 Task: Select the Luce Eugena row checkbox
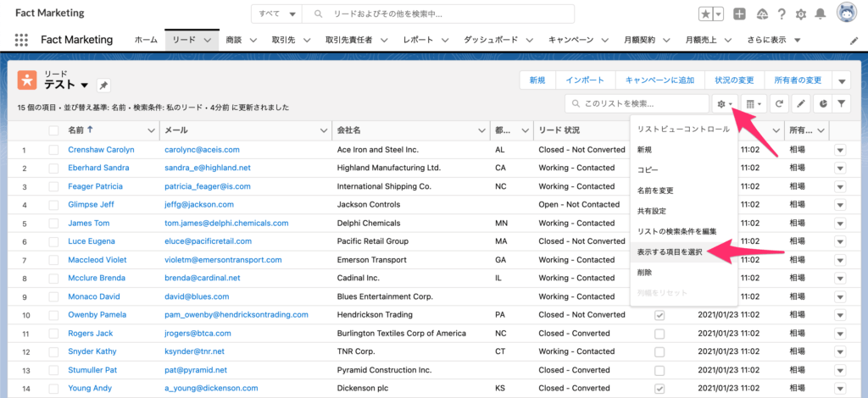(53, 241)
